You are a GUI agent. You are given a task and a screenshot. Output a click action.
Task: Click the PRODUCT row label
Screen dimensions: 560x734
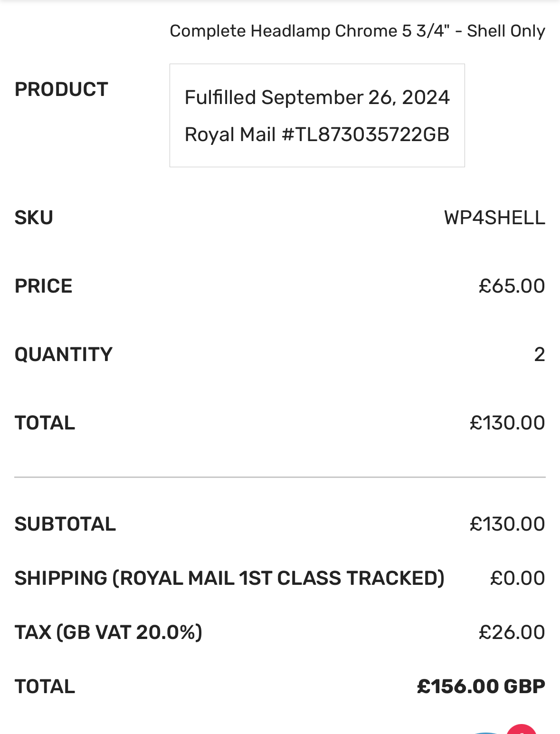pos(62,89)
